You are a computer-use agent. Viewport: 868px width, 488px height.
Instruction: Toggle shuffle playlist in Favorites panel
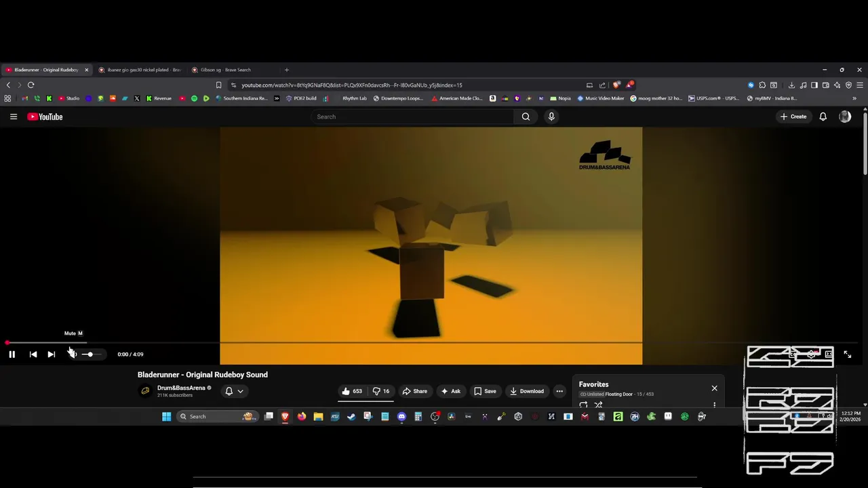tap(598, 405)
